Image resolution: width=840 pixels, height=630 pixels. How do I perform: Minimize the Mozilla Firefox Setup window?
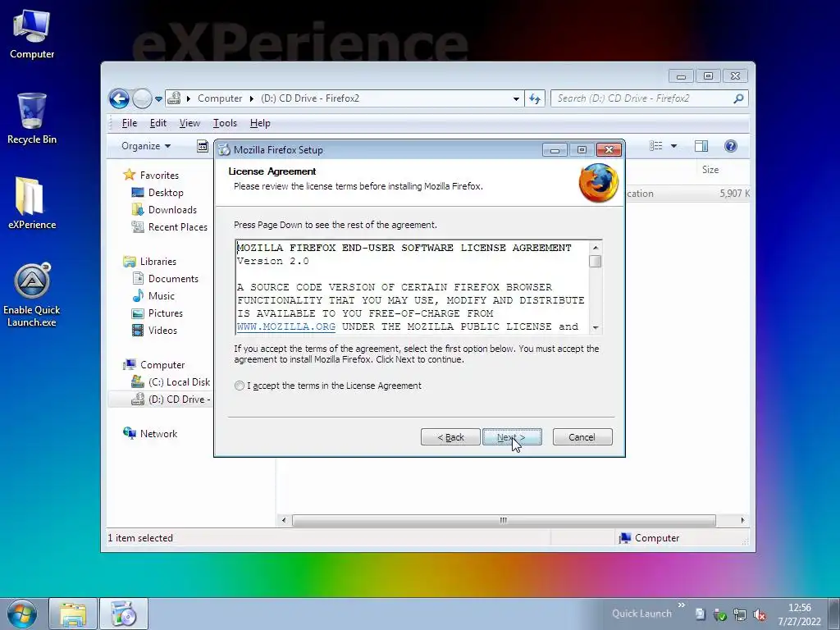click(x=555, y=150)
